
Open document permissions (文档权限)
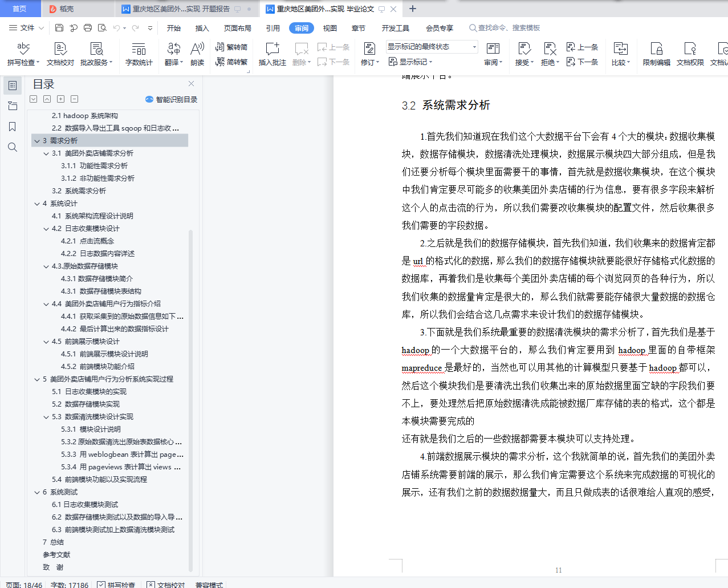690,54
